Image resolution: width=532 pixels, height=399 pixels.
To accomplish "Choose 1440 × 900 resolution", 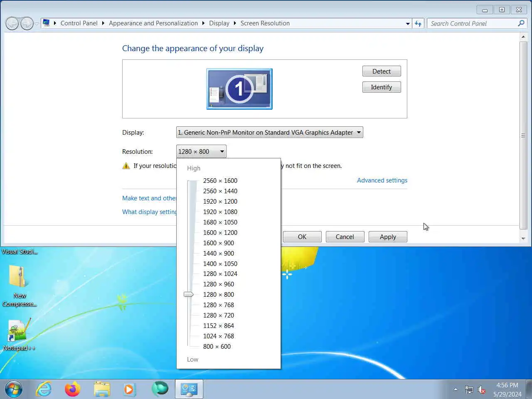I will [x=219, y=254].
